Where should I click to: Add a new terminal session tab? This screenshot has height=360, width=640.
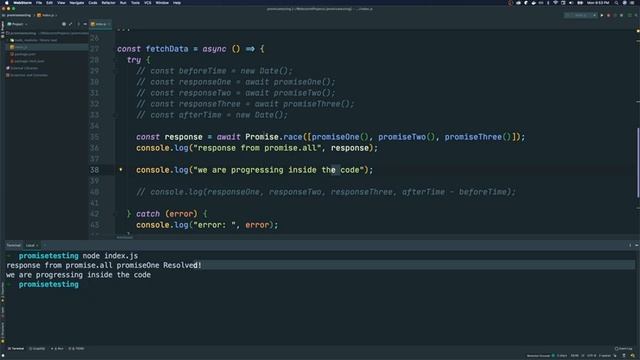click(44, 245)
